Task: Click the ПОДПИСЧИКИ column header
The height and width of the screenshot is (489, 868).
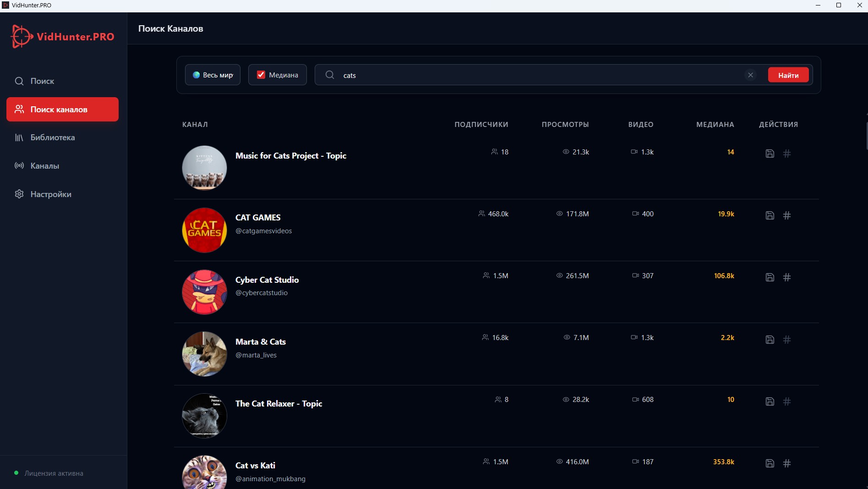Action: 481,125
